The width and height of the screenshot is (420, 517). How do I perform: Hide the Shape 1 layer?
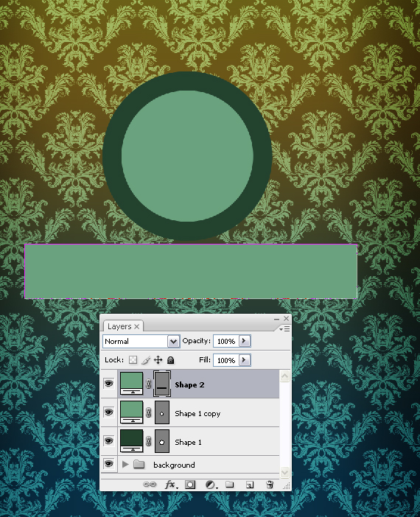pos(109,441)
